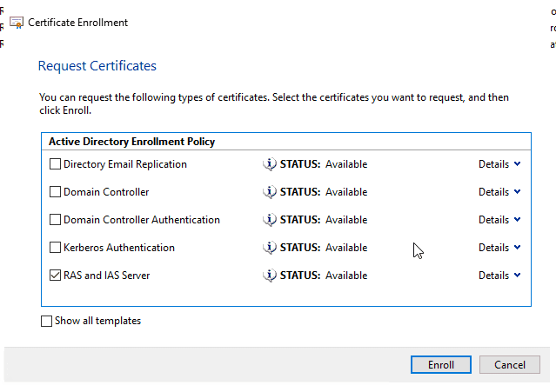Click the info icon for Kerberos Authentication
This screenshot has height=392, width=556.
point(270,247)
